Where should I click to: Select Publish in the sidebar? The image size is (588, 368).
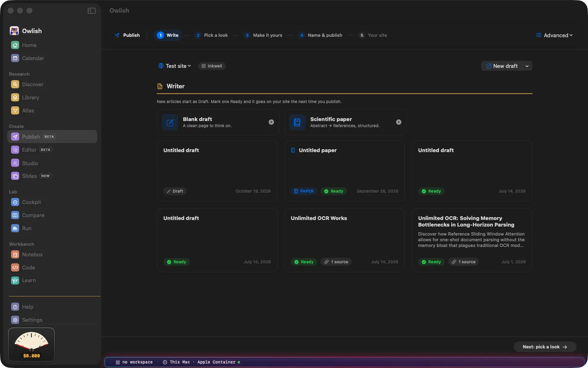[52, 137]
